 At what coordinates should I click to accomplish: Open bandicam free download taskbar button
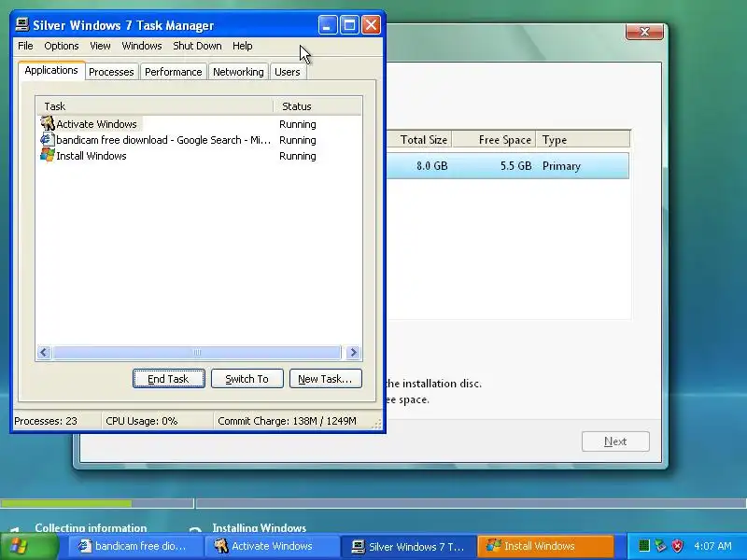[x=135, y=546]
